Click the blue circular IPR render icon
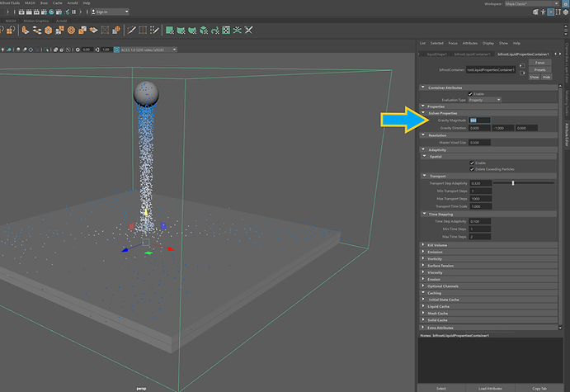Screen dimensions: 570x392 [x=52, y=12]
